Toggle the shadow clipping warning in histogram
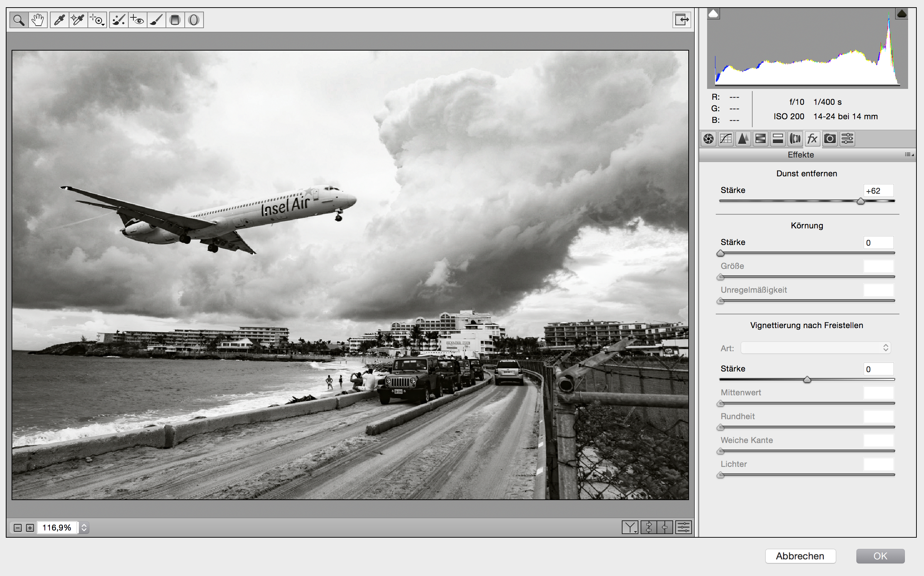The height and width of the screenshot is (576, 924). (713, 14)
